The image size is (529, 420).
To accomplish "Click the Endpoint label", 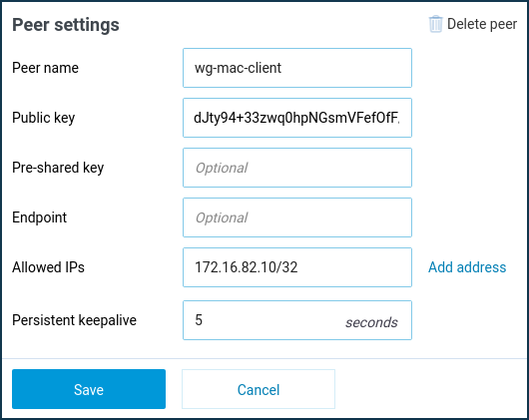I will click(40, 217).
